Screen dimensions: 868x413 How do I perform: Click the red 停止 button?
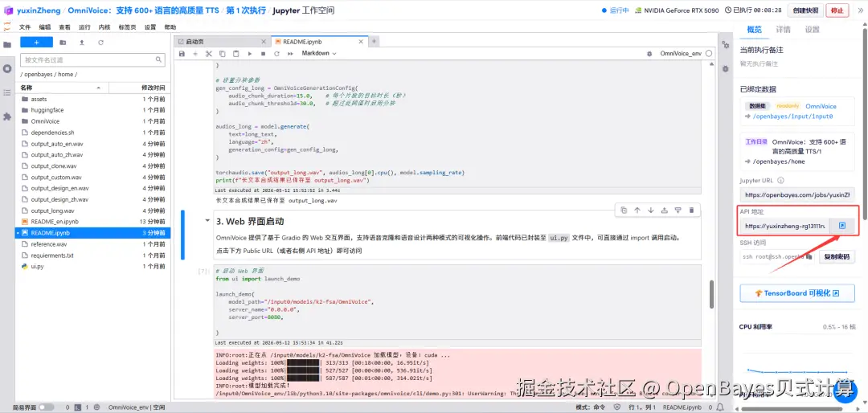[837, 10]
